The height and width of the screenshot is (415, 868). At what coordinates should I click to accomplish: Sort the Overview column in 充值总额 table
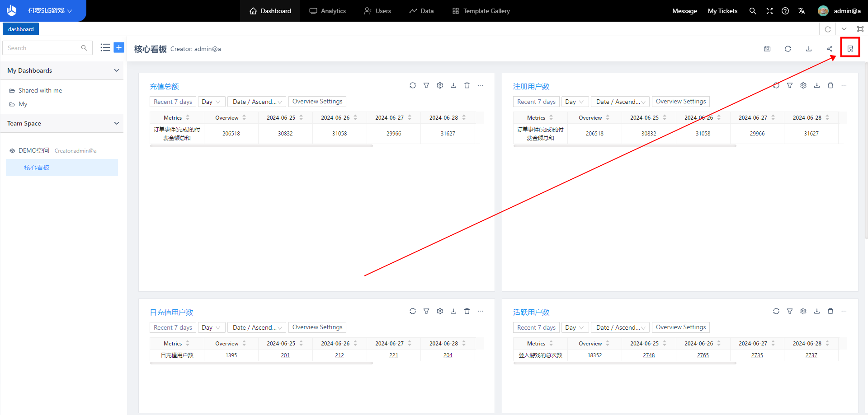point(244,117)
